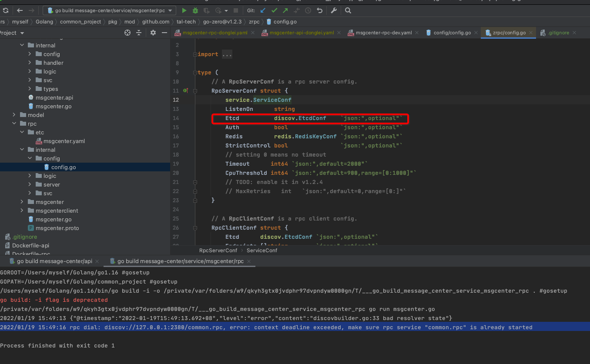Collapse the rpc folder
The image size is (590, 364).
(x=14, y=124)
